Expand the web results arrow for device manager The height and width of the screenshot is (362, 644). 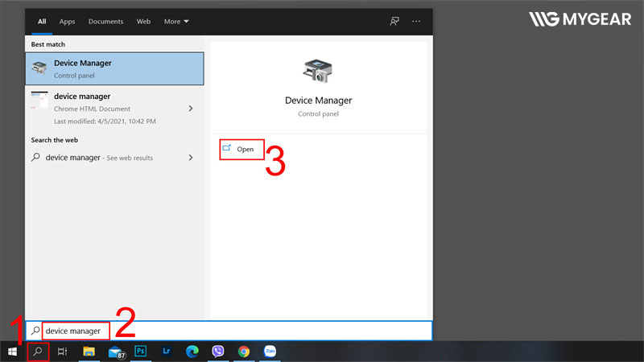pos(191,158)
